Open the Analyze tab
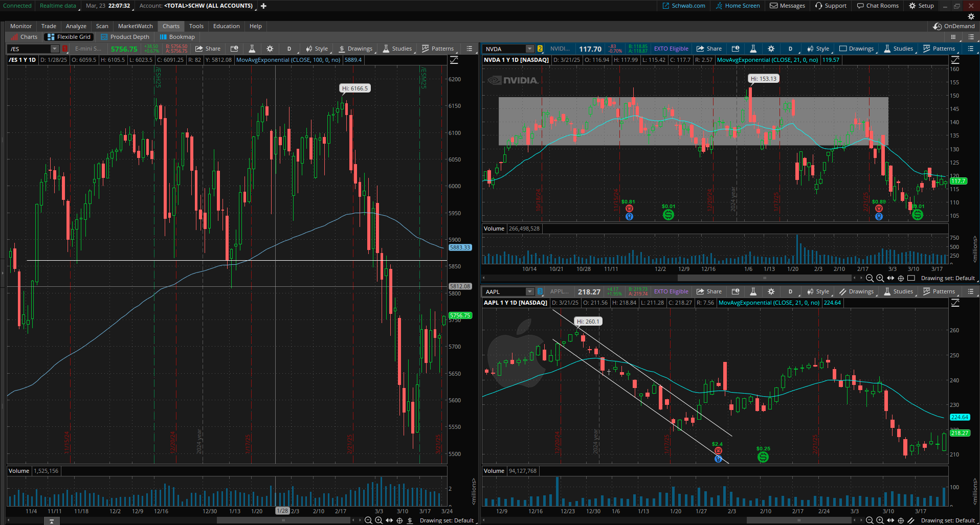The image size is (980, 525). (x=76, y=26)
